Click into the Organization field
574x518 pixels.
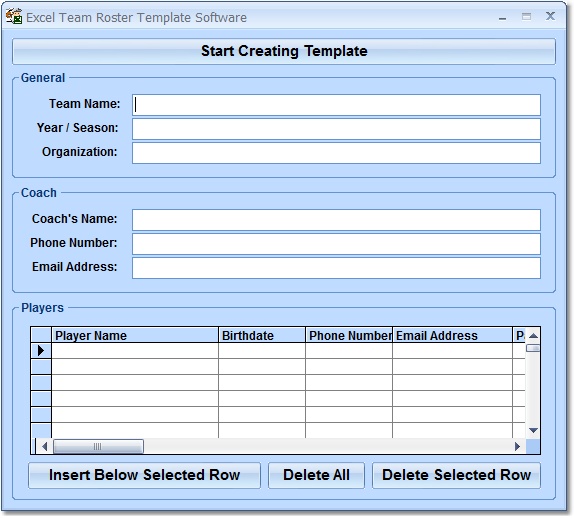336,153
